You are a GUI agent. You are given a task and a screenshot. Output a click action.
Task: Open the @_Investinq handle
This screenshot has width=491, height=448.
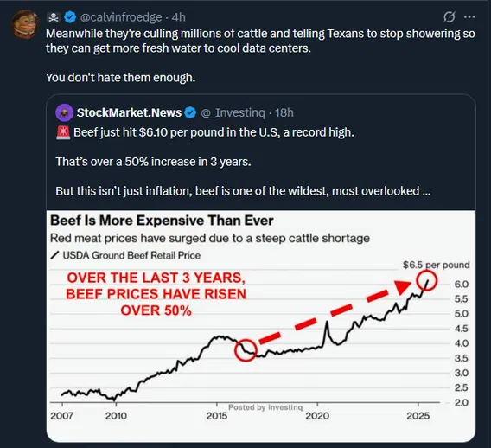[233, 112]
